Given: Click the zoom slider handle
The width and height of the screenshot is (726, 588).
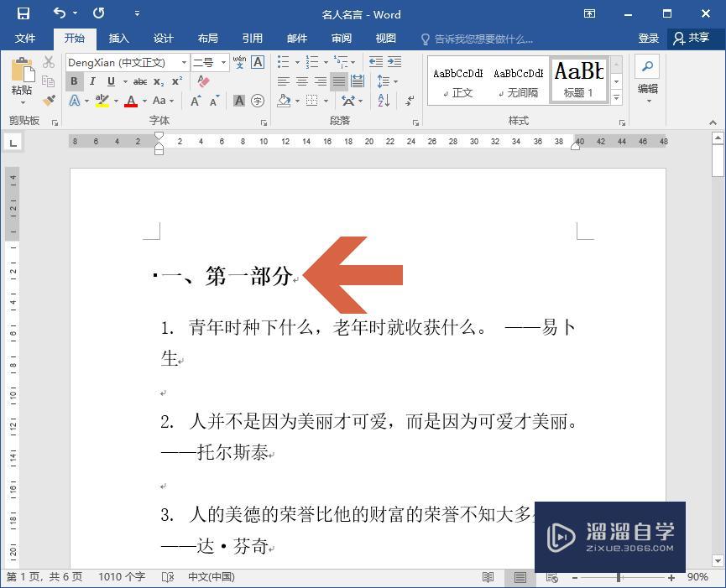Looking at the screenshot, I should (619, 577).
